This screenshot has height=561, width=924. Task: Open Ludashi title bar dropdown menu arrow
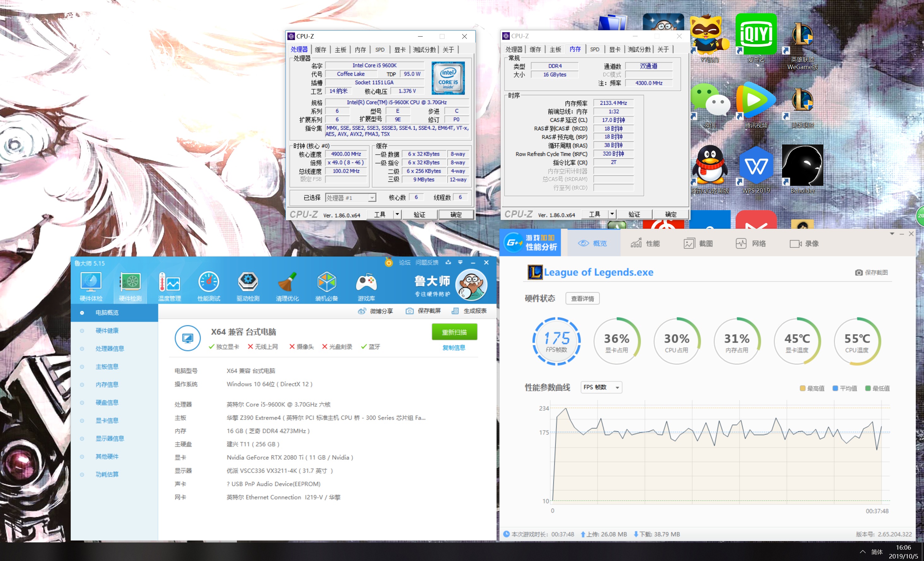tap(460, 263)
